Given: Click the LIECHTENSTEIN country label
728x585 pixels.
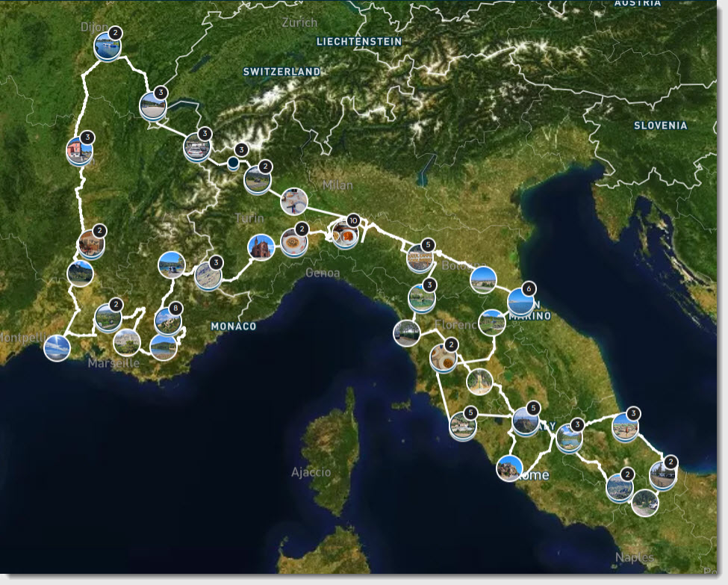Looking at the screenshot, I should 358,42.
